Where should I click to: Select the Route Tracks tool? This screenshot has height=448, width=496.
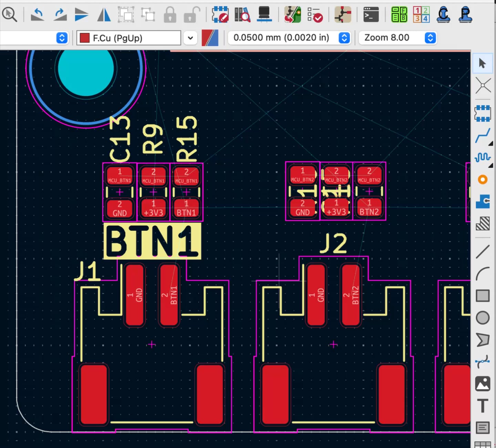click(x=483, y=136)
